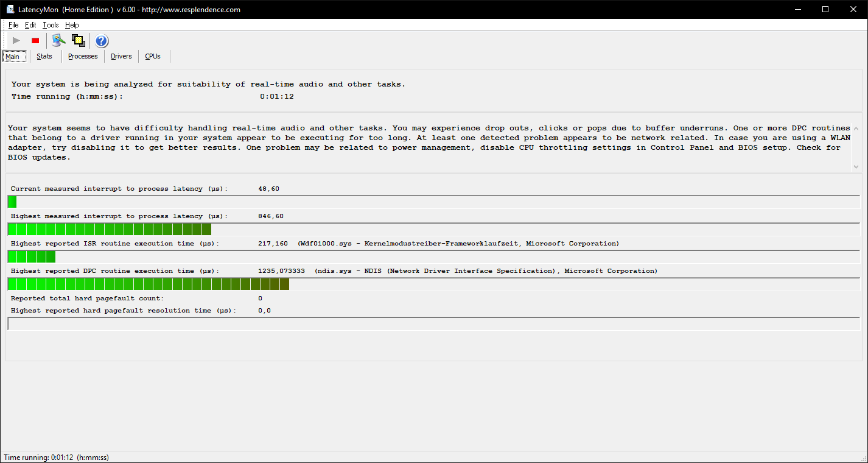
Task: Click the 'Highest reported ISR routine execution time' label
Action: [115, 244]
